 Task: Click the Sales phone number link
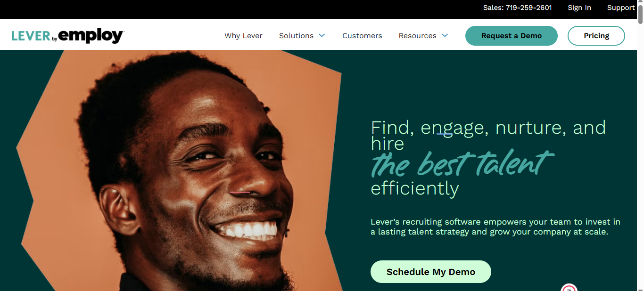pos(518,8)
